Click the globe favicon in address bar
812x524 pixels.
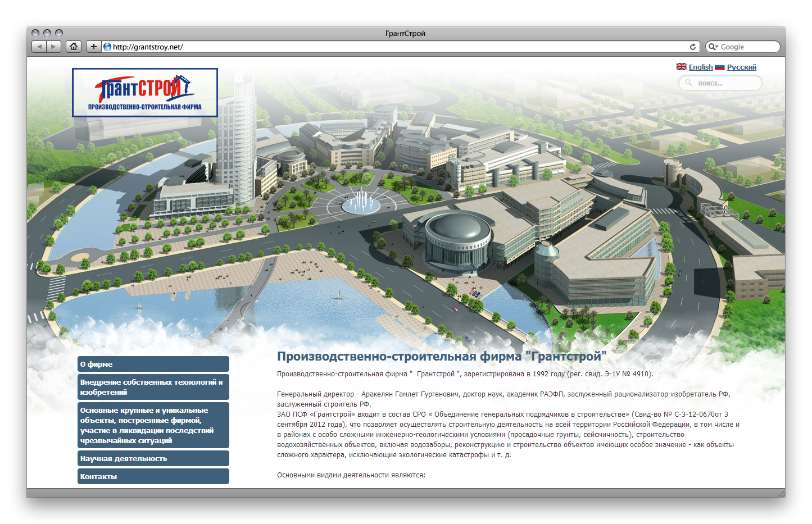point(107,47)
